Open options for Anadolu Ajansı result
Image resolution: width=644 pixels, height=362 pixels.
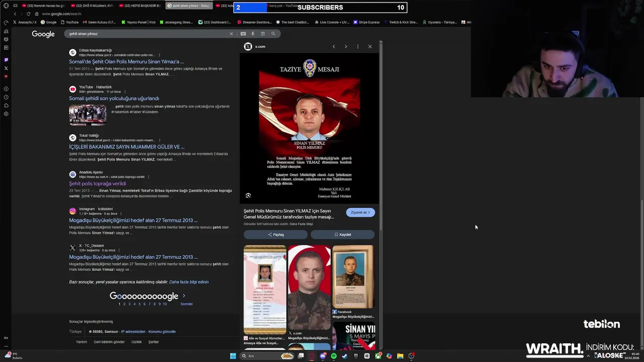[x=148, y=177]
